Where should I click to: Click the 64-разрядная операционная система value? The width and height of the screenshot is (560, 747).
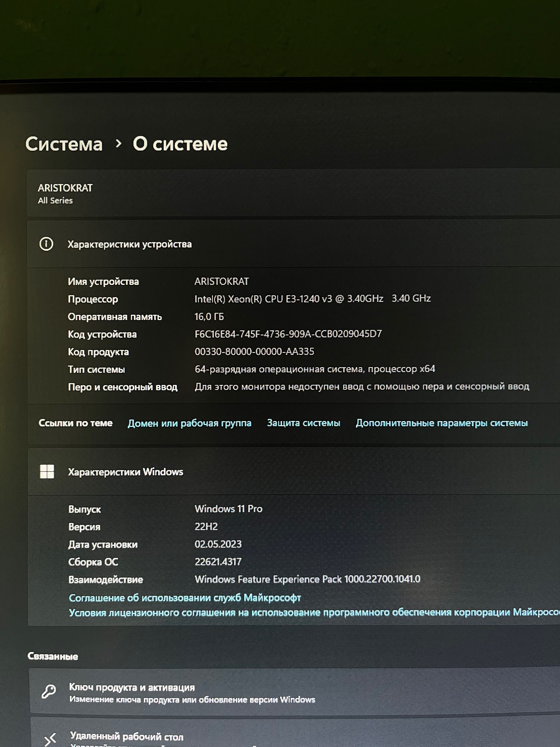tap(315, 369)
